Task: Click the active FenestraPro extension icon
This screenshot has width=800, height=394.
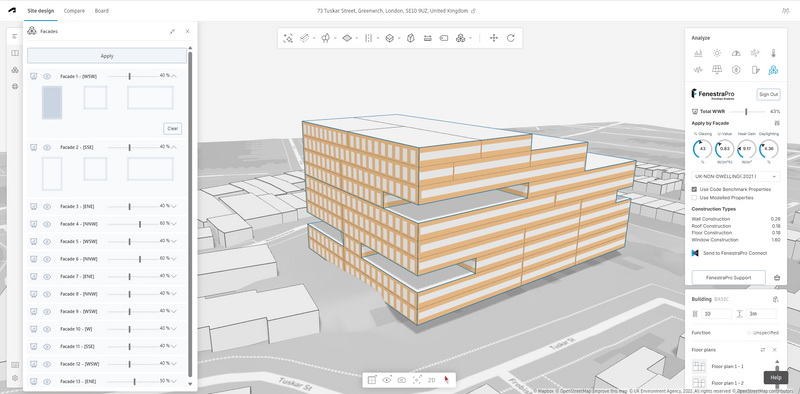Action: click(x=773, y=70)
